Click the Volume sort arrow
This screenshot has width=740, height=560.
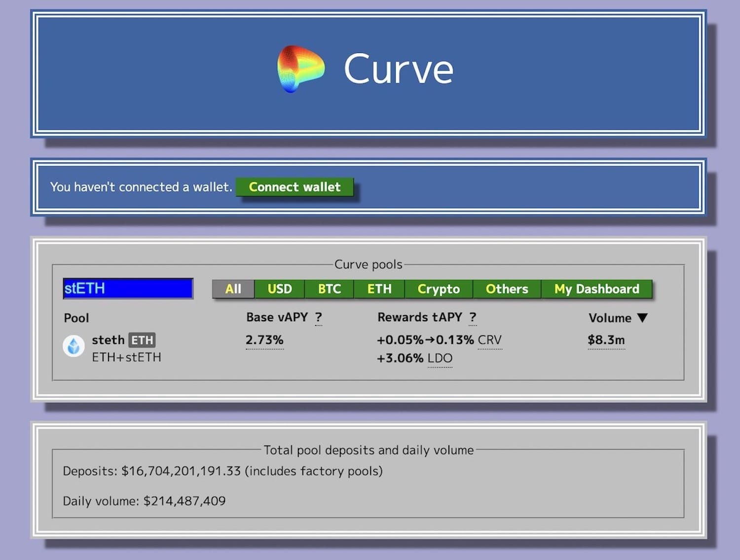tap(642, 318)
